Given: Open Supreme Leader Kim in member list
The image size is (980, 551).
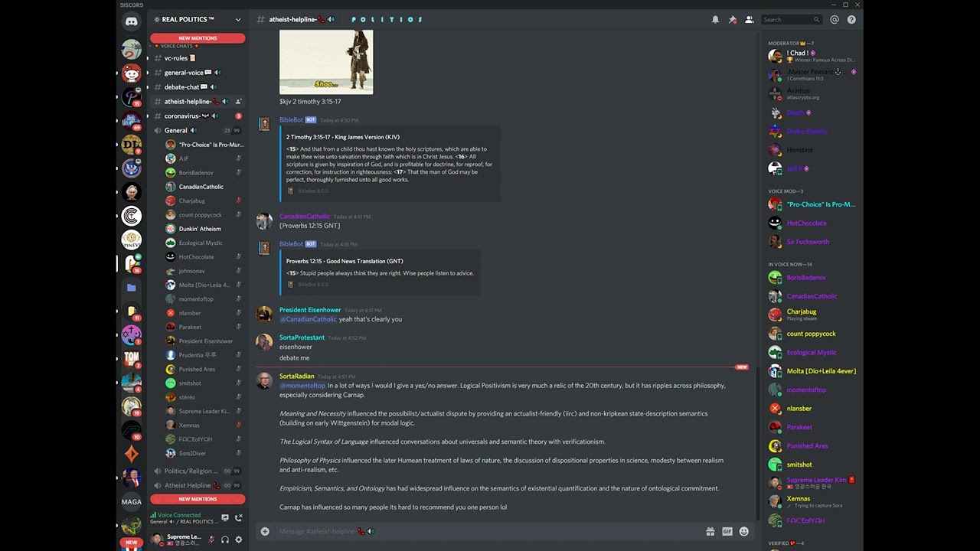Looking at the screenshot, I should (812, 483).
